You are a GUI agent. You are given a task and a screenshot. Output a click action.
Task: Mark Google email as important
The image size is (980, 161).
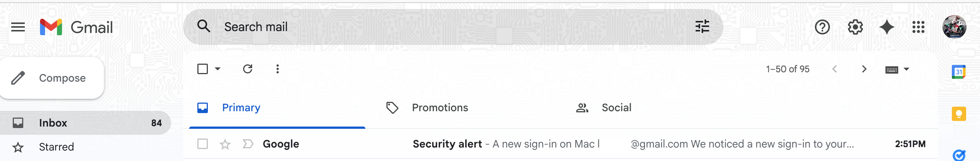(248, 144)
